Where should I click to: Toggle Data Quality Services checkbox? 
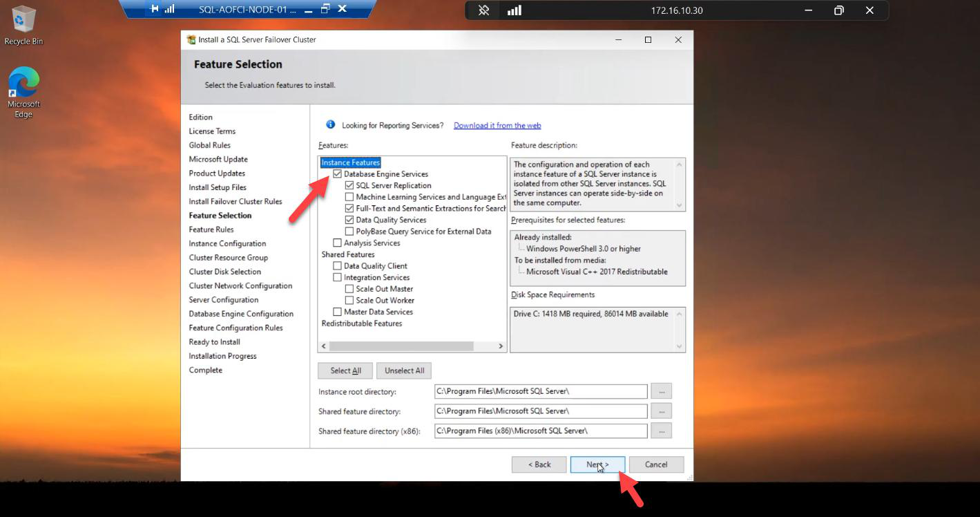point(349,220)
